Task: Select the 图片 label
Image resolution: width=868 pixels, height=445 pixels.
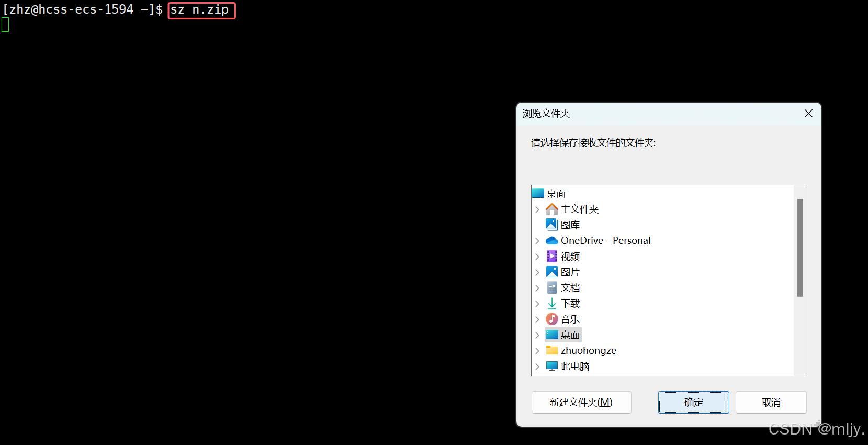Action: coord(570,272)
